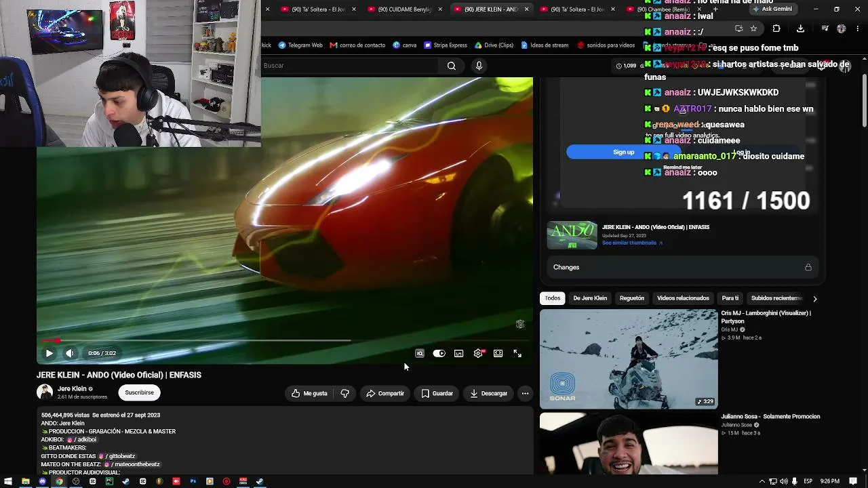
Task: Turn on subtitles in the player
Action: pyautogui.click(x=459, y=353)
